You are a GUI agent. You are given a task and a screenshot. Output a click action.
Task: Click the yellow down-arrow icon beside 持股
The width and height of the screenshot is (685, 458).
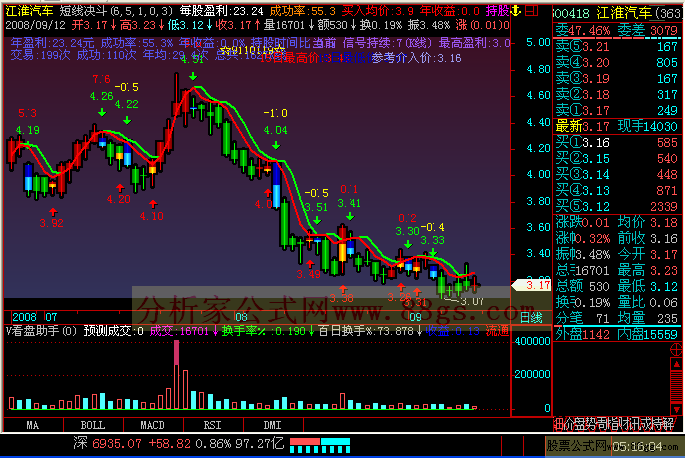pyautogui.click(x=516, y=11)
